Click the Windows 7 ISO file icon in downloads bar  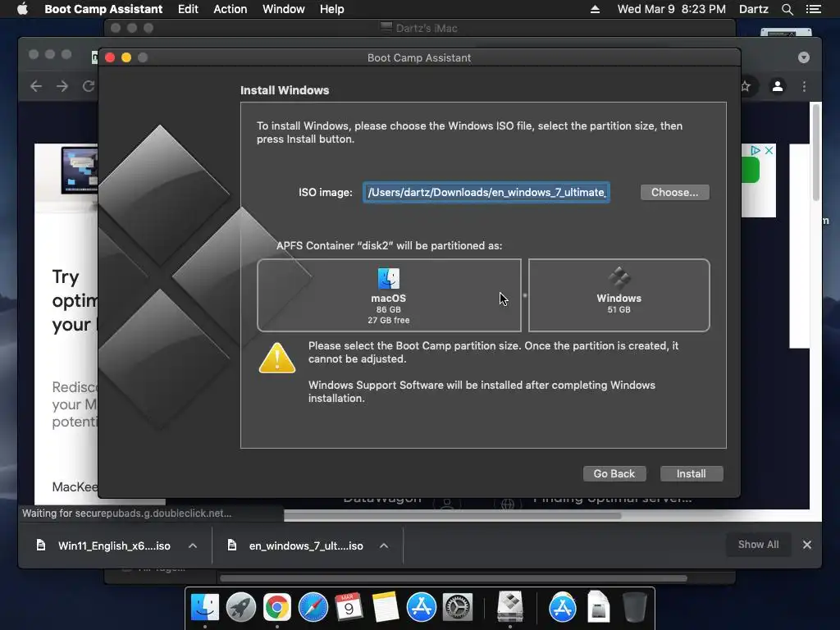(232, 546)
